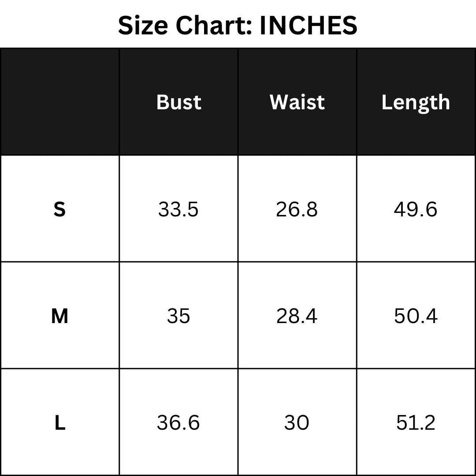Select the S size row label
The width and height of the screenshot is (476, 476).
click(x=59, y=209)
